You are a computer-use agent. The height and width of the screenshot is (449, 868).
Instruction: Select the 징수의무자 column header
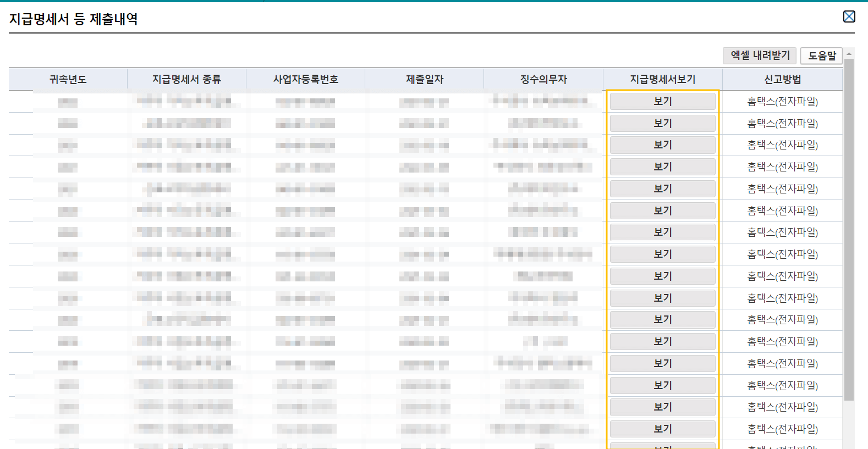coord(543,80)
